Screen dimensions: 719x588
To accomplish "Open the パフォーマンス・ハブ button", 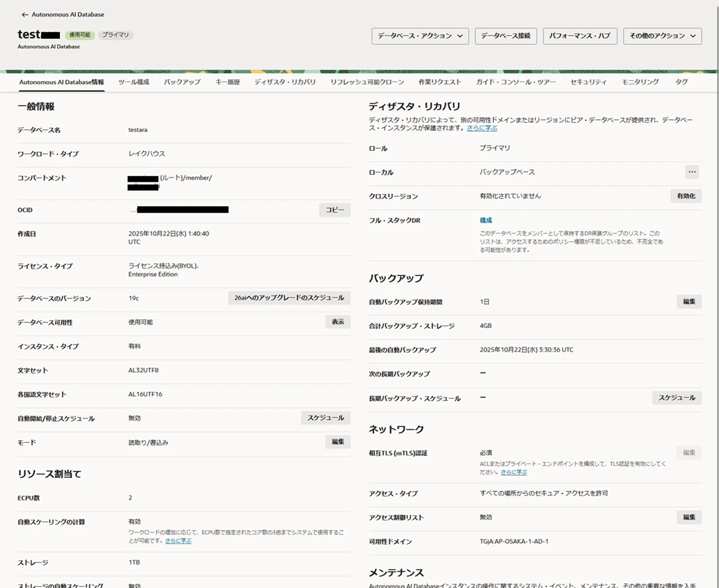I will click(x=579, y=36).
